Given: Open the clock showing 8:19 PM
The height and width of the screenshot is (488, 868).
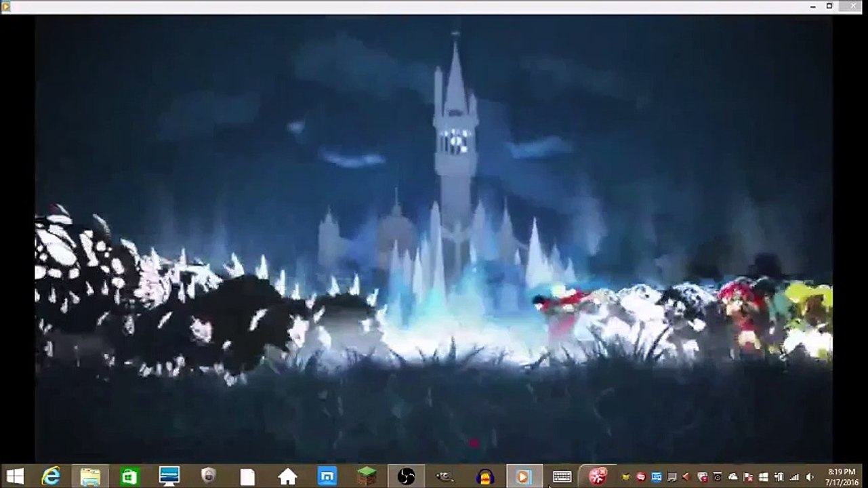Looking at the screenshot, I should click(842, 476).
